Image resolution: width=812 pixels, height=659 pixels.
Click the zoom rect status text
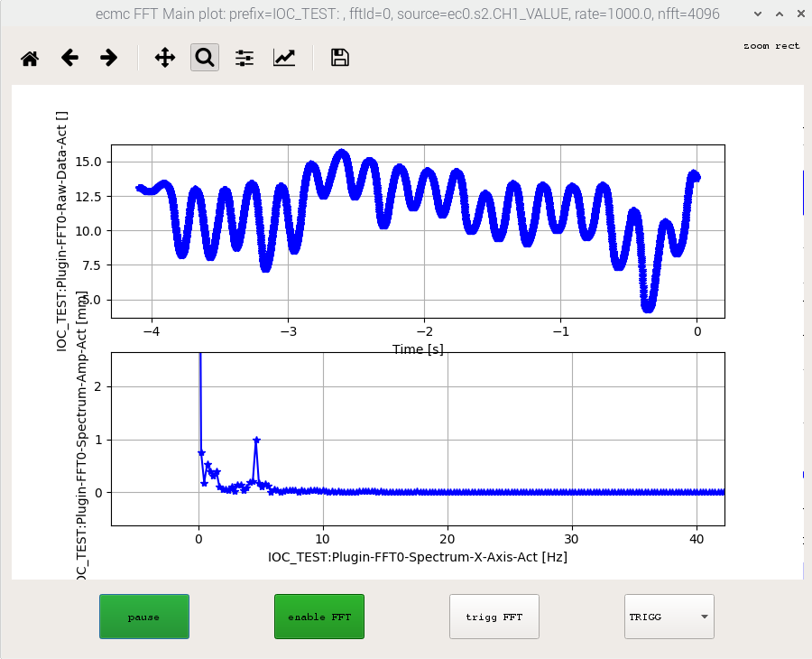tap(770, 46)
